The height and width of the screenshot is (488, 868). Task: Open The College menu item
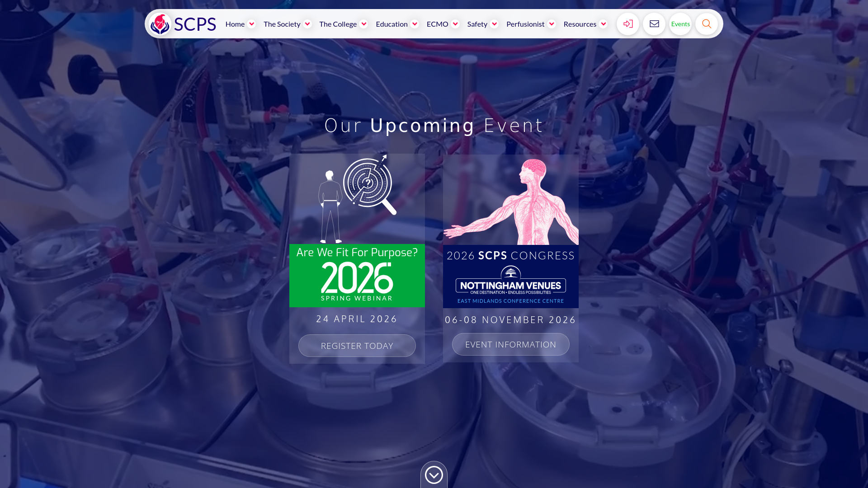(x=338, y=24)
